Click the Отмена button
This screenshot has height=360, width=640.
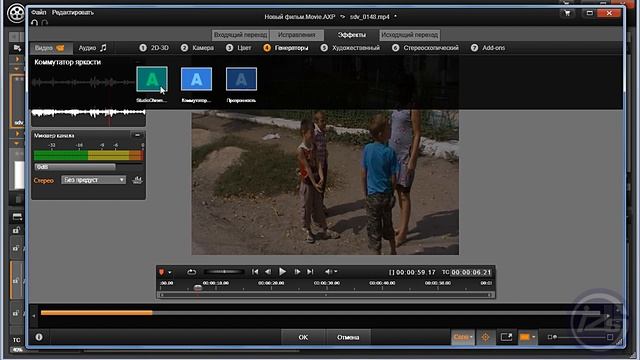click(348, 338)
